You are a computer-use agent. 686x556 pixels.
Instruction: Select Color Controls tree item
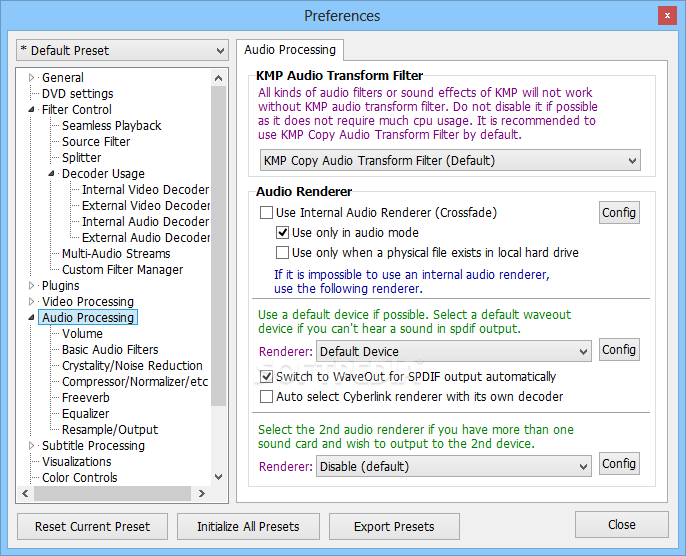[x=80, y=478]
